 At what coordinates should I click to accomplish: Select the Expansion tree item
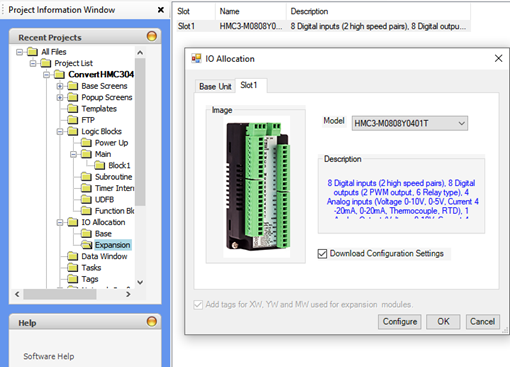(x=113, y=245)
